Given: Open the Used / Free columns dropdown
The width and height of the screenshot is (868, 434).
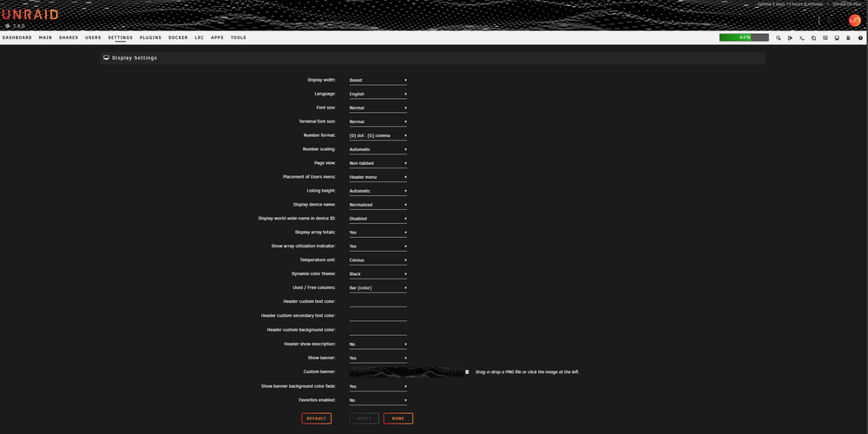Looking at the screenshot, I should click(x=378, y=288).
